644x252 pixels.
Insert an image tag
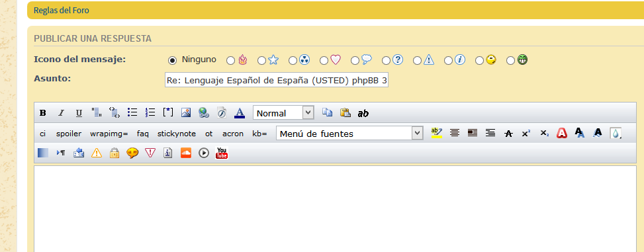point(186,112)
